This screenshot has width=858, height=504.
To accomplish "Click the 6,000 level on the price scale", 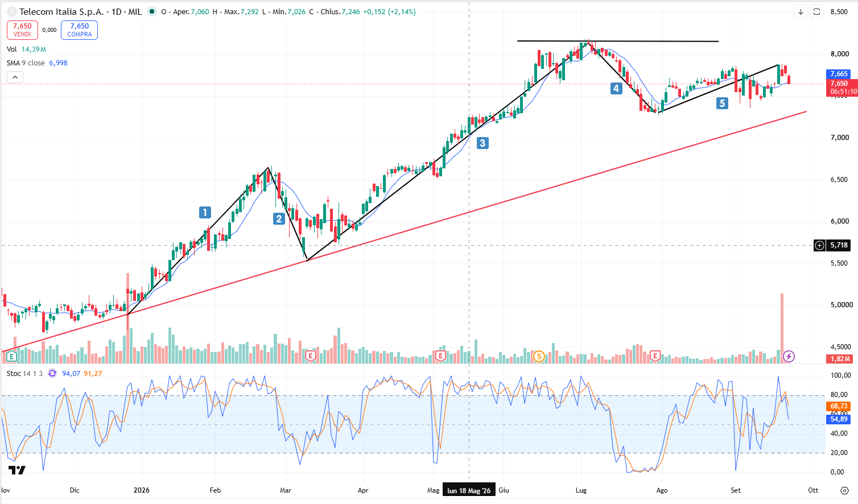I will pyautogui.click(x=840, y=221).
